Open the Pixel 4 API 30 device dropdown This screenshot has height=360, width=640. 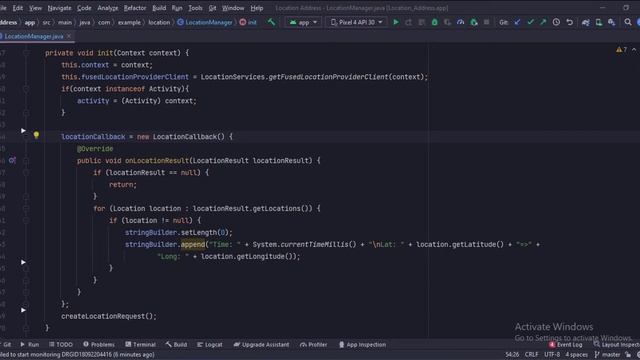pos(356,22)
